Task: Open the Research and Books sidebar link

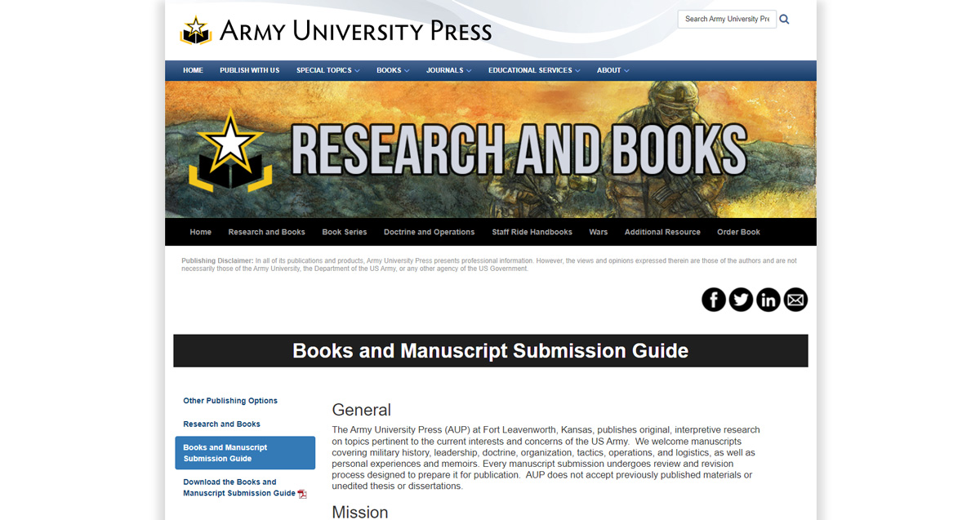Action: coord(221,424)
